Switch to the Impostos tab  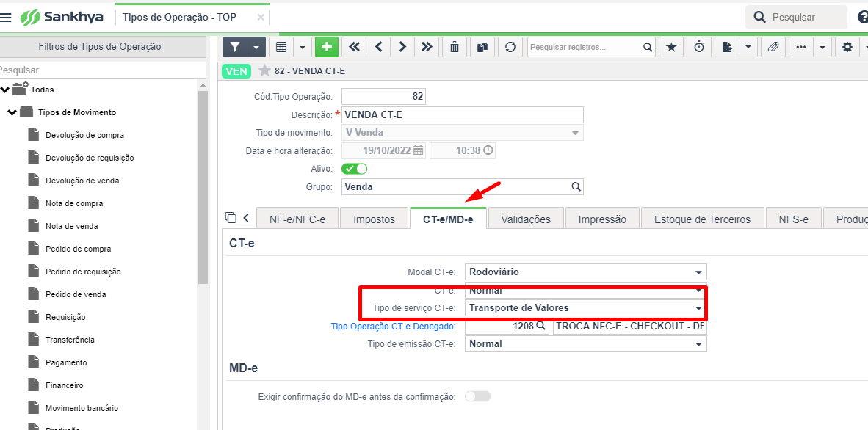pos(374,219)
